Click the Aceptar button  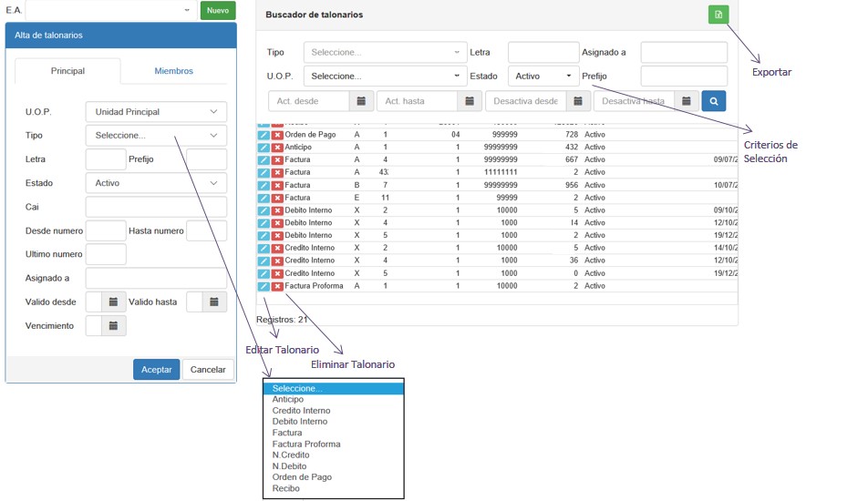click(156, 370)
